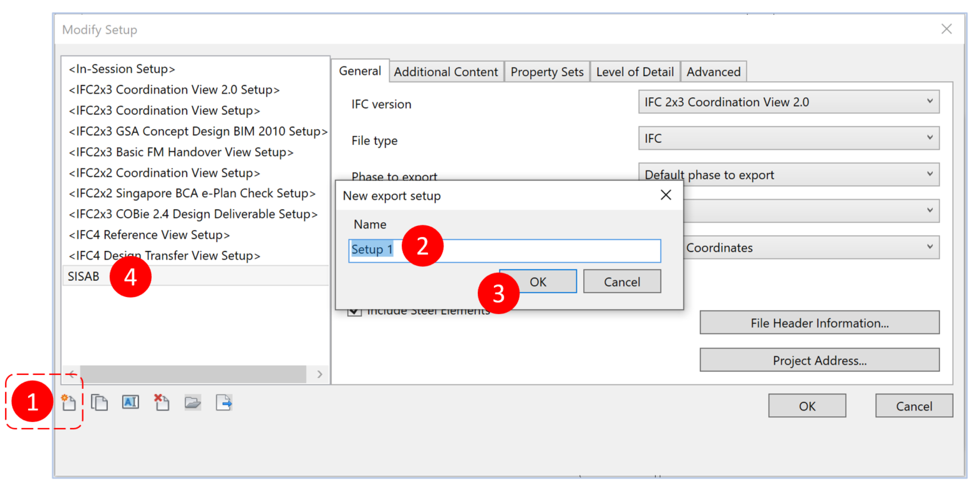Viewport: 980px width, 493px height.
Task: Click Cancel in Modify Setup window
Action: 914,406
